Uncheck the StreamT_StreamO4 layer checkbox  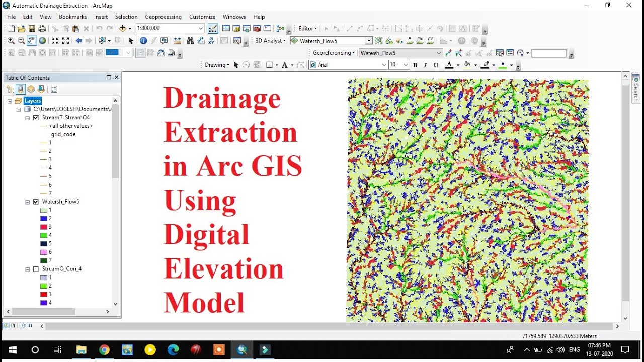coord(36,117)
